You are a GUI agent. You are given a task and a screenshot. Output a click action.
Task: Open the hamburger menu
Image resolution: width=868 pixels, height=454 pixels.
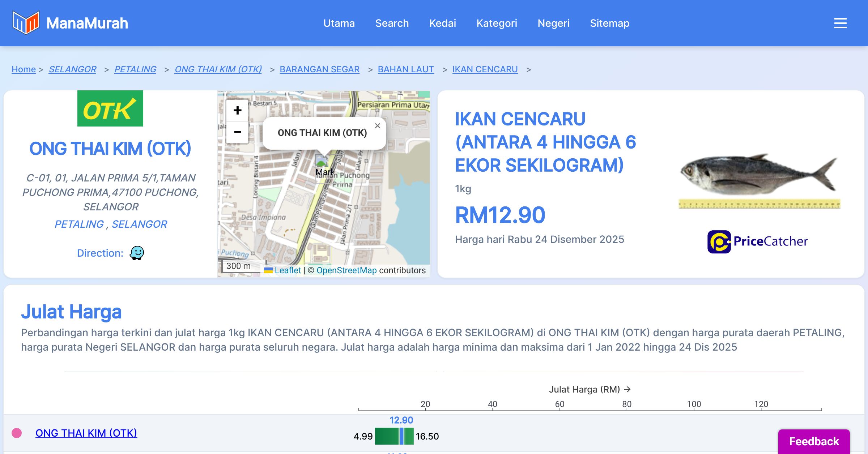pyautogui.click(x=840, y=23)
